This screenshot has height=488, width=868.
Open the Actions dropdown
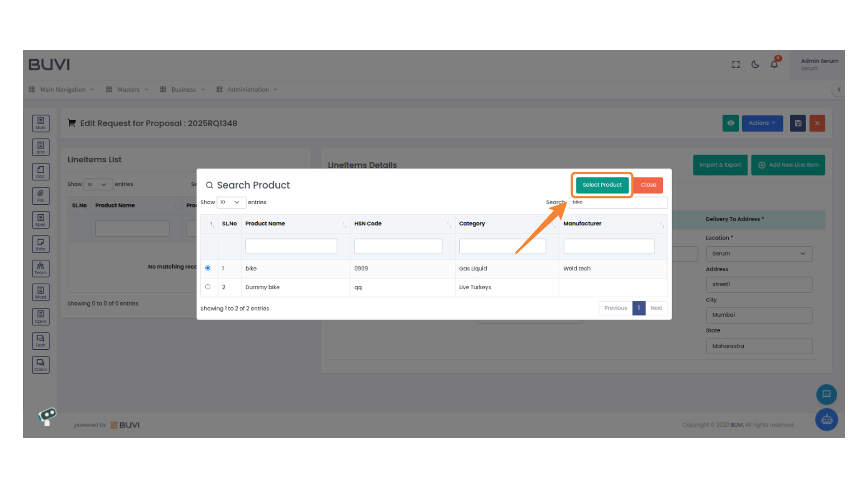pyautogui.click(x=762, y=123)
